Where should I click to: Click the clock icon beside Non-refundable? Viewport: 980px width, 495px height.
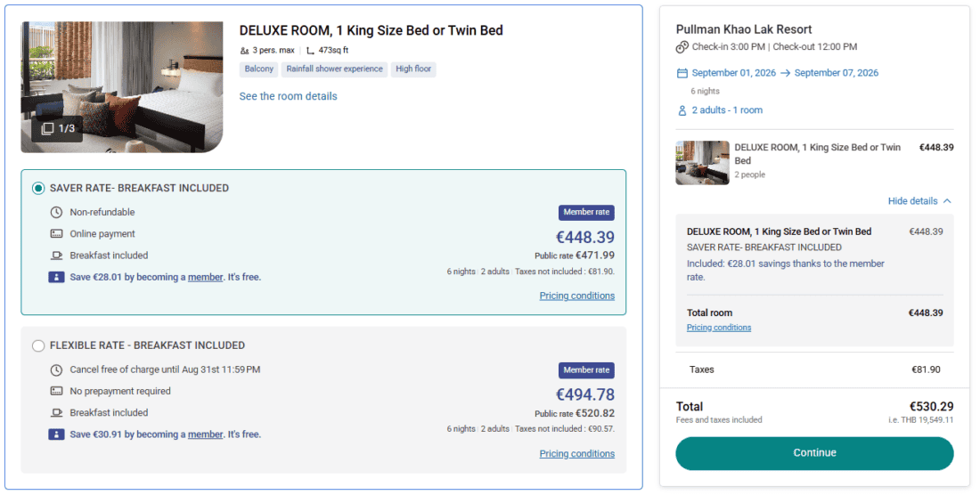pos(56,213)
